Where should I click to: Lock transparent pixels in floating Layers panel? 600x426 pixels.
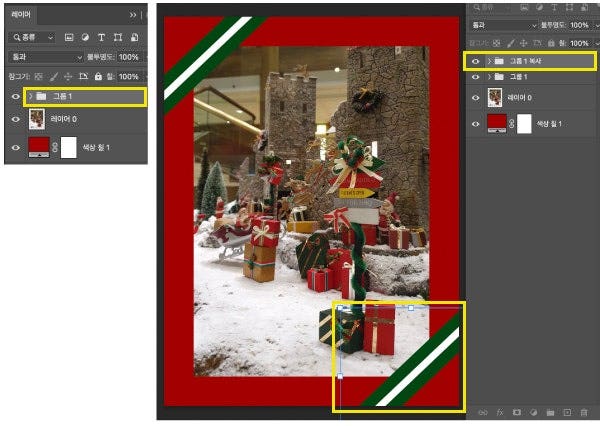[39, 77]
